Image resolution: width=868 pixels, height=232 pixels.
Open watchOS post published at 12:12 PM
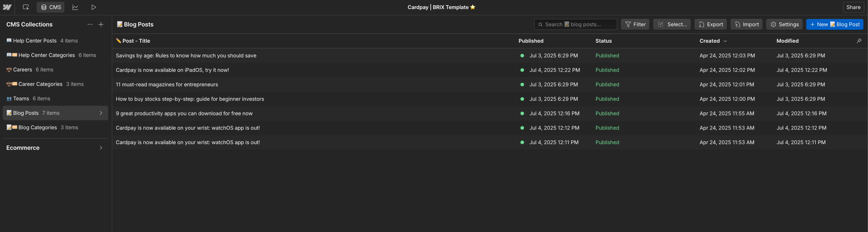coord(188,128)
